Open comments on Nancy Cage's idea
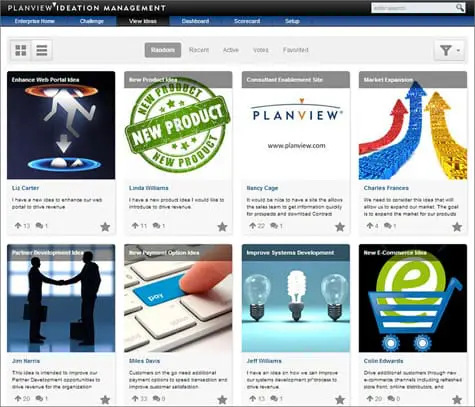Screen dimensions: 475x407 pyautogui.click(x=274, y=226)
